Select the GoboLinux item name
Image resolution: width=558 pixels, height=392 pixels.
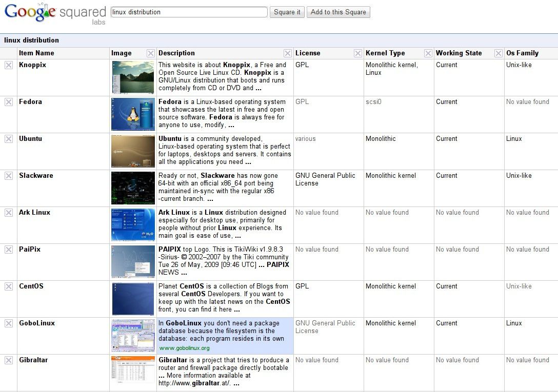click(x=37, y=323)
